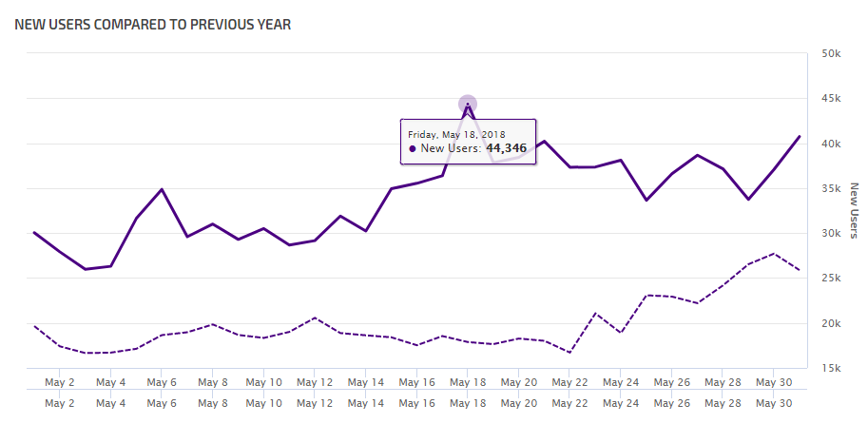This screenshot has height=424, width=868.
Task: Click the highlighted May 18 data point marker
Action: pos(468,105)
